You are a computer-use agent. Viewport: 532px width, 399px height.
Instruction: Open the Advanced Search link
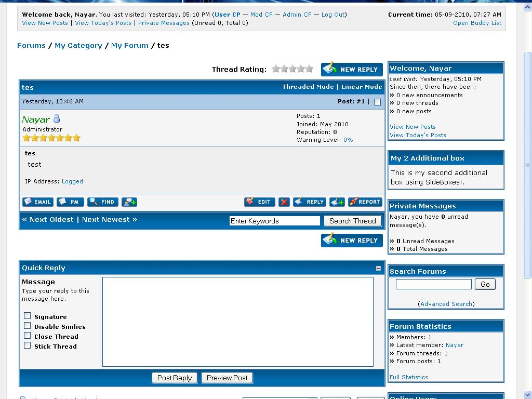coord(446,304)
